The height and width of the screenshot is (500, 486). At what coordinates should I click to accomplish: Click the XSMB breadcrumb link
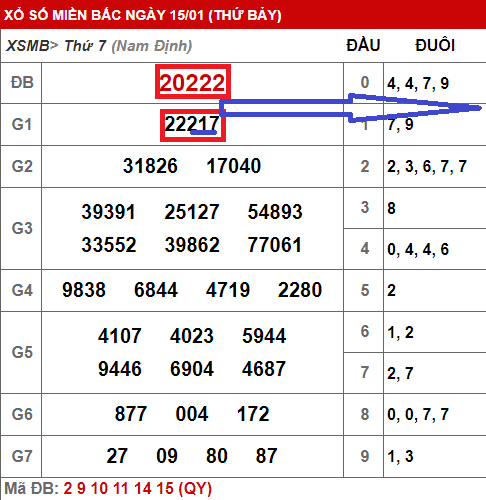click(x=28, y=46)
